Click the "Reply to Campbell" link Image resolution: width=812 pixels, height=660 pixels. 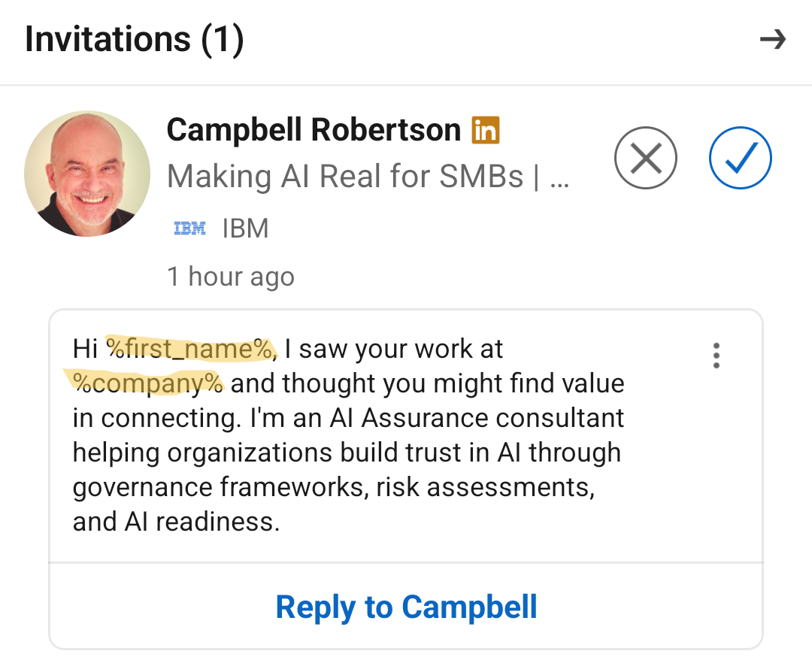(x=406, y=607)
